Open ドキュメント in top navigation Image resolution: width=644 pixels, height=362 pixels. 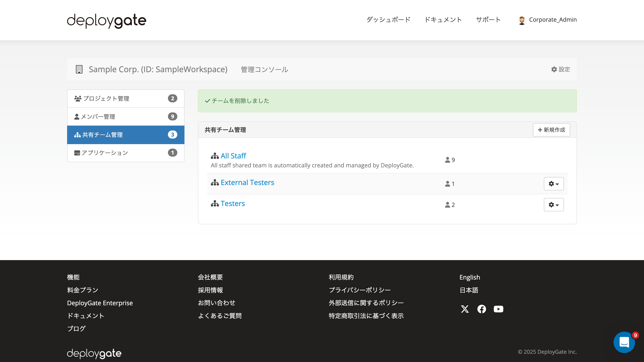pos(443,20)
